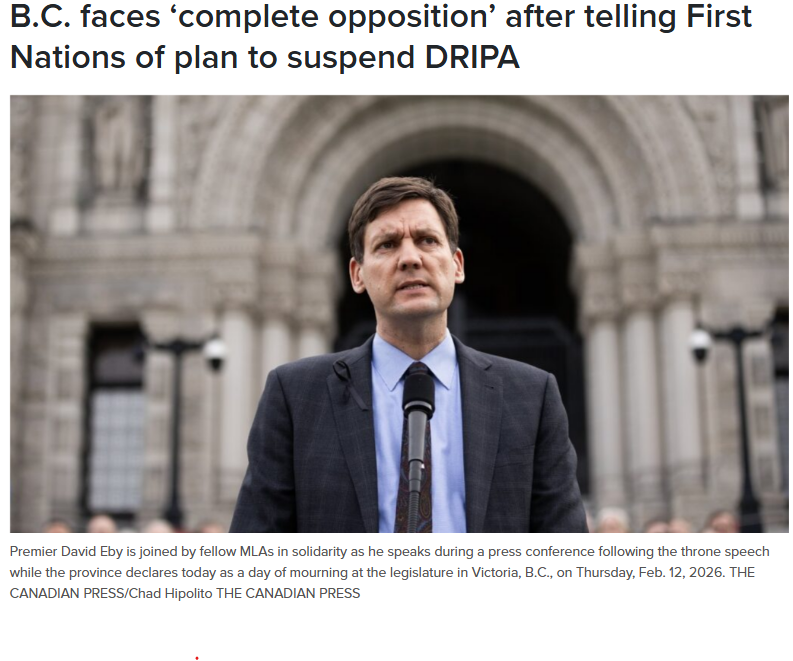Click the security camera on the left lamp post
The height and width of the screenshot is (661, 793).
point(215,353)
